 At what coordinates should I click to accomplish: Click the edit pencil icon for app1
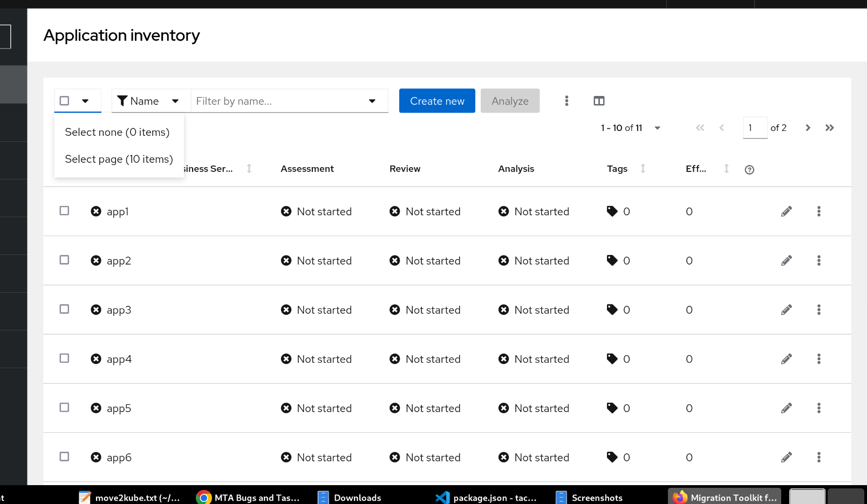tap(787, 211)
